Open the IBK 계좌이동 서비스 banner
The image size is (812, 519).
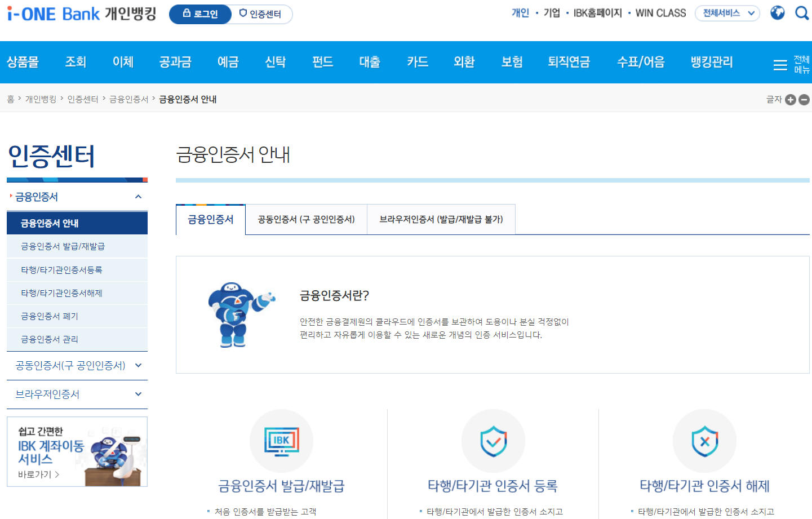tap(77, 451)
